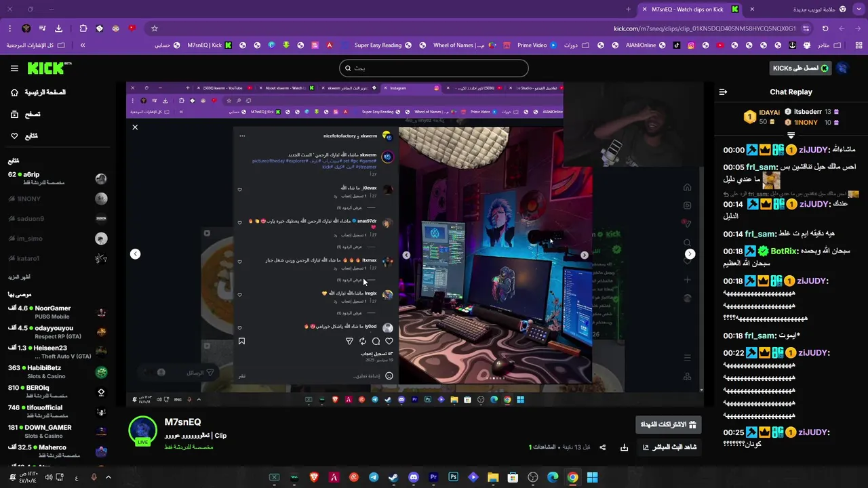This screenshot has width=868, height=488.
Task: Click the Chat Replay heading
Action: 791,92
